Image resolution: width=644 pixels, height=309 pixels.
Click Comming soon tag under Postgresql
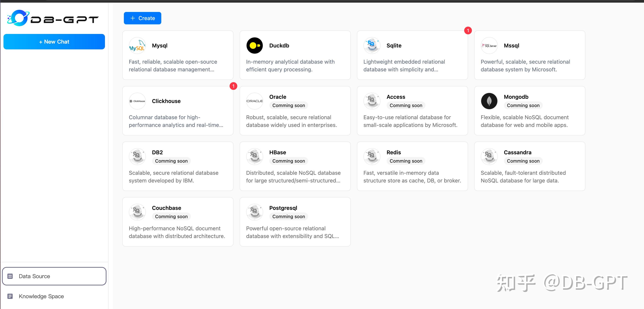[288, 216]
